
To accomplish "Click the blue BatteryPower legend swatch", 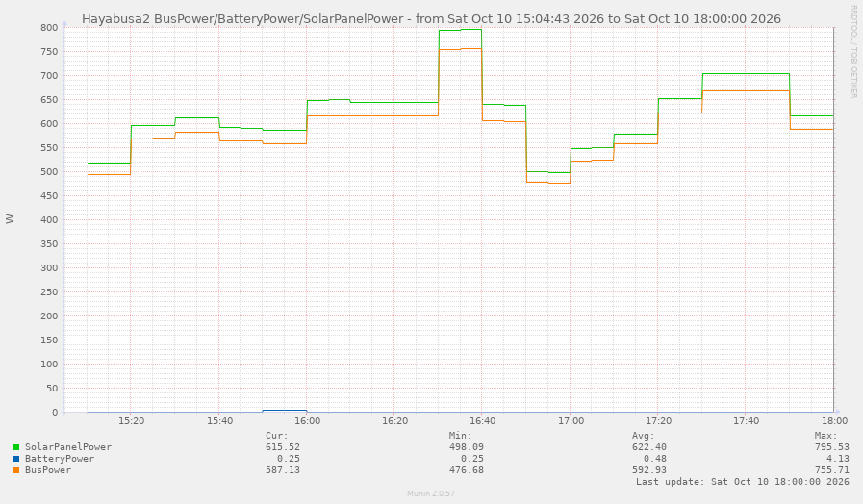I will pyautogui.click(x=16, y=459).
